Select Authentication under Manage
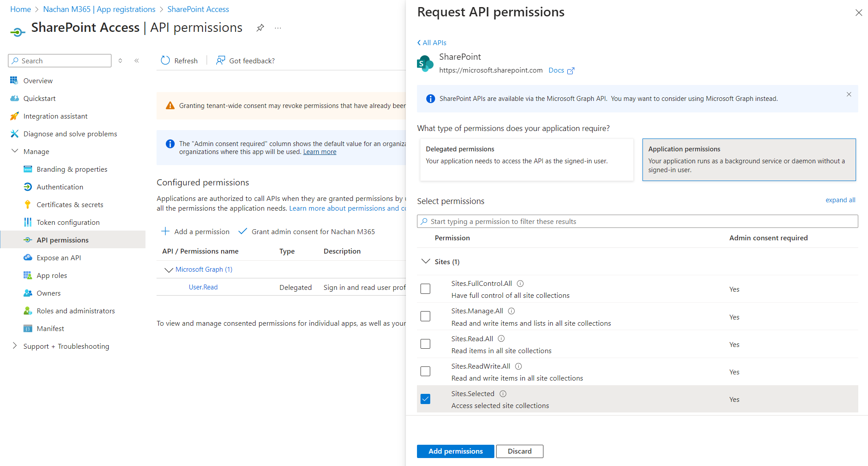Image resolution: width=868 pixels, height=466 pixels. tap(59, 187)
